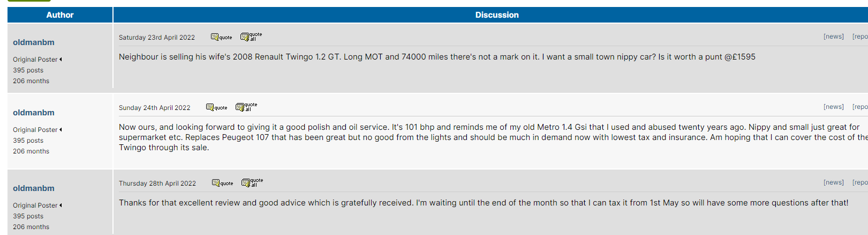This screenshot has width=868, height=235.
Task: Quote the Thursday 28th April 2022 post
Action: tap(222, 183)
